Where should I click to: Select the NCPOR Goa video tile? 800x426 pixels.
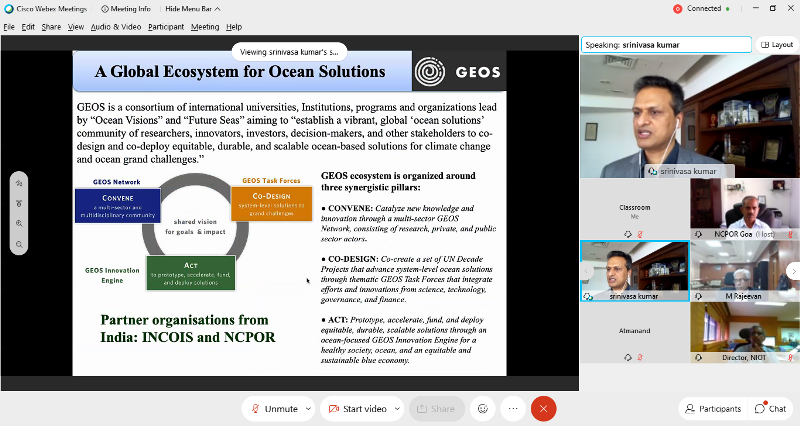coord(745,209)
